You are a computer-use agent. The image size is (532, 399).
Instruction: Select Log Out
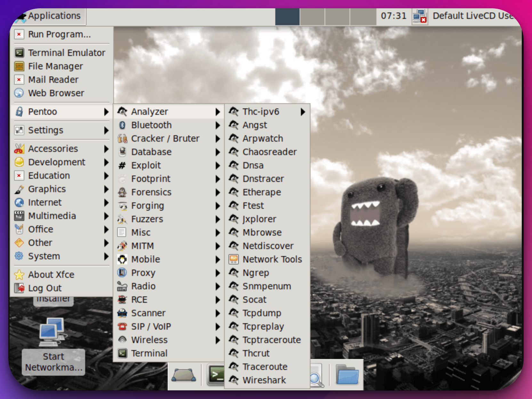(x=43, y=288)
